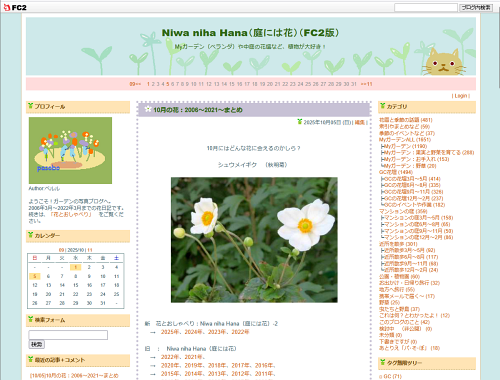The image size is (500, 380).
Task: Select day 5 in the pink date bar
Action: pos(168,84)
